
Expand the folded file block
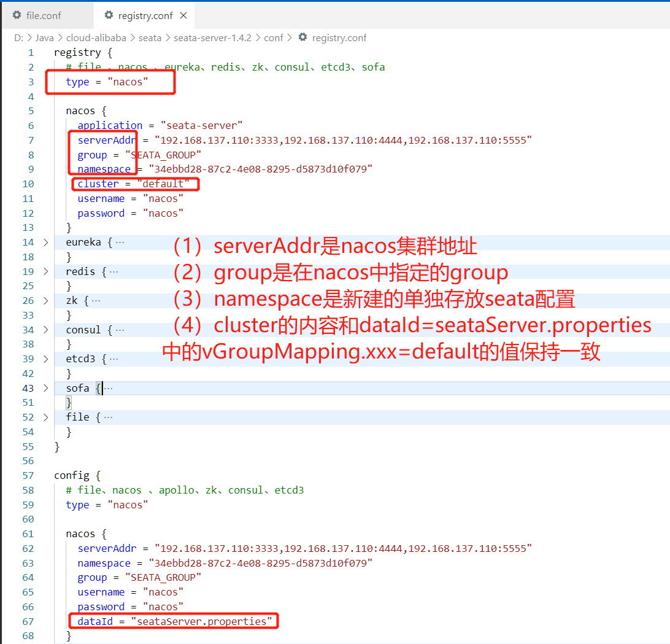click(x=46, y=417)
